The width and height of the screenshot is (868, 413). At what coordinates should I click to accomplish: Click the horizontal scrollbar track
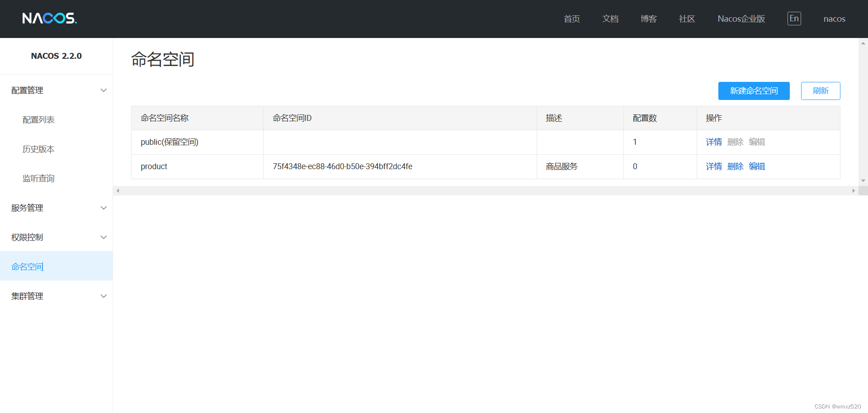486,190
